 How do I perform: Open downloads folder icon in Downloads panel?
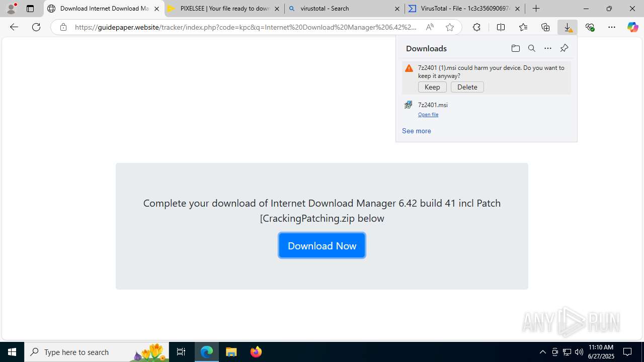(515, 48)
